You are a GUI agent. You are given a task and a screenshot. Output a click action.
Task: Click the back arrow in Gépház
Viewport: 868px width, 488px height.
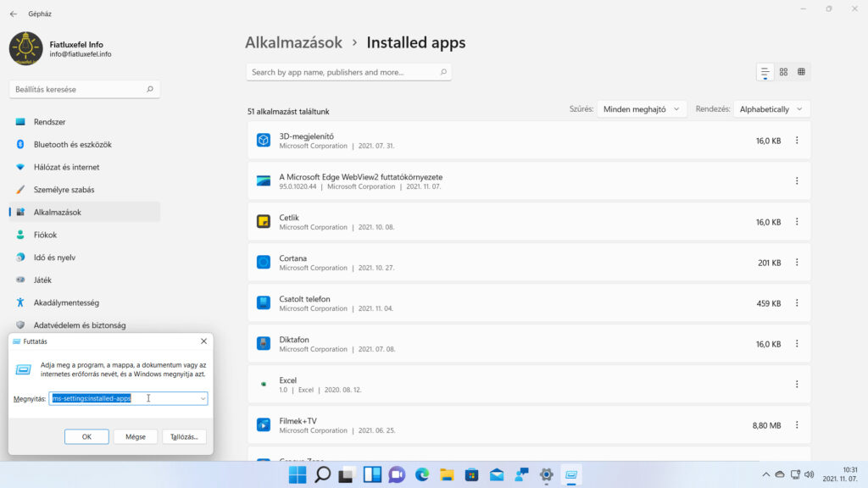tap(14, 14)
